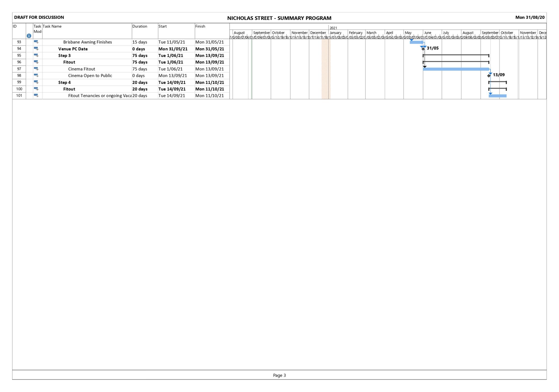Click the Page 3 footer label

point(279,375)
